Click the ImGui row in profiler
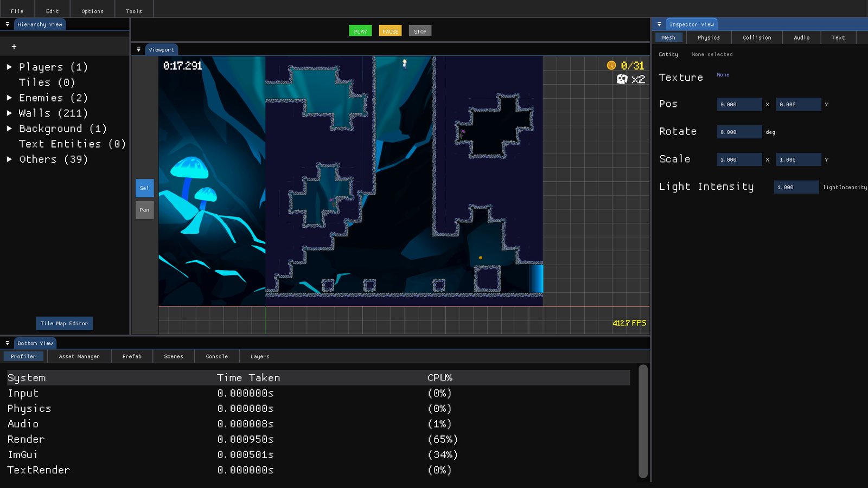 pyautogui.click(x=318, y=454)
